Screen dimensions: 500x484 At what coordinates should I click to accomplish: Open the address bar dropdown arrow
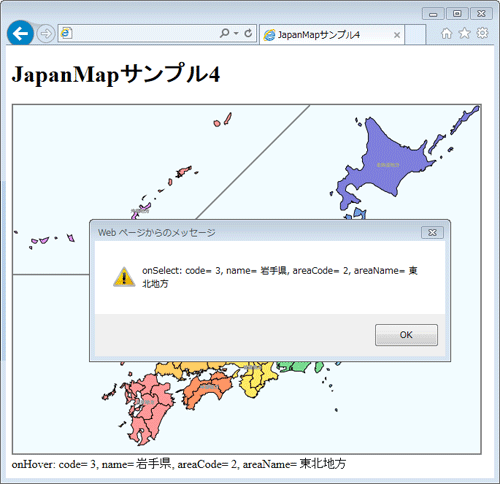point(236,33)
